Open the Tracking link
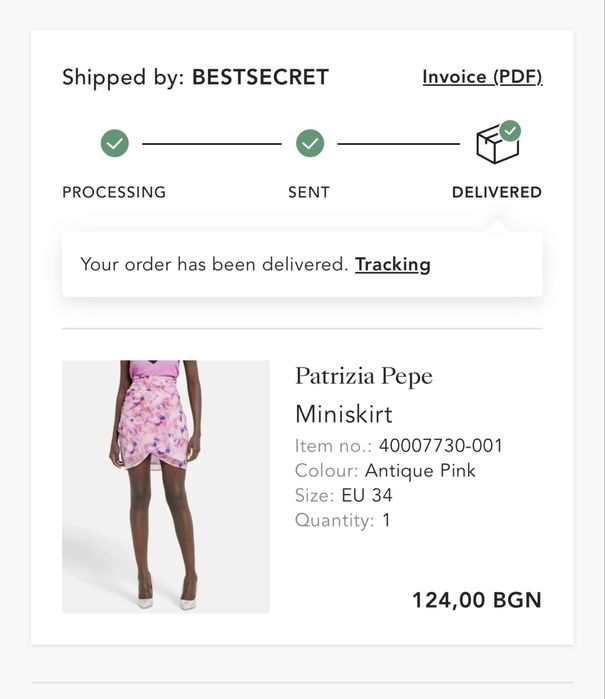 pyautogui.click(x=393, y=264)
